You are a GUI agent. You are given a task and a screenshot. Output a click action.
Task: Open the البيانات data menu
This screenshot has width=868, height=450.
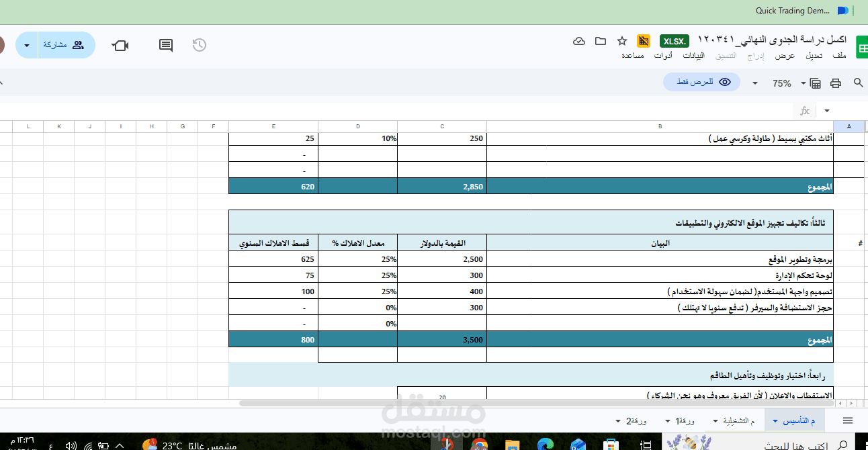pos(693,55)
